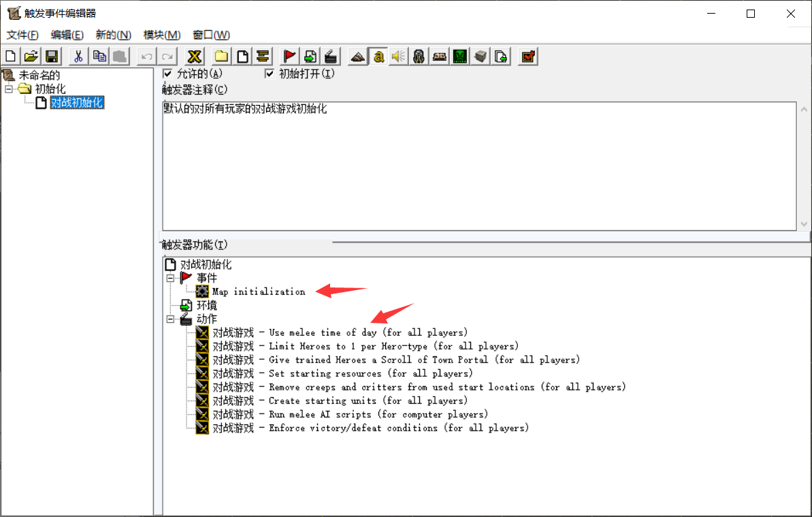Collapse the 初始化 folder in trigger tree

click(x=8, y=89)
